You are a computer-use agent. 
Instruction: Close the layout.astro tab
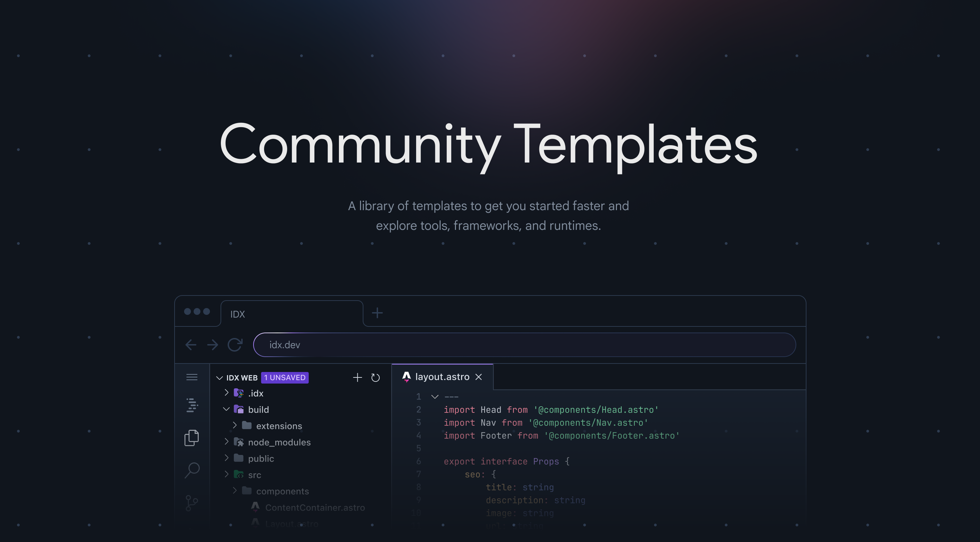[478, 377]
